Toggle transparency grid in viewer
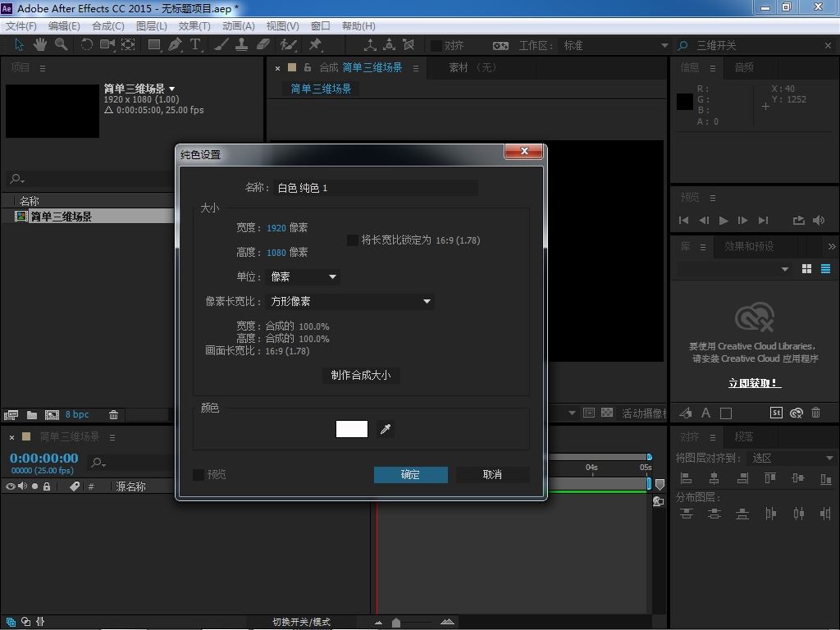The image size is (840, 630). [x=607, y=413]
